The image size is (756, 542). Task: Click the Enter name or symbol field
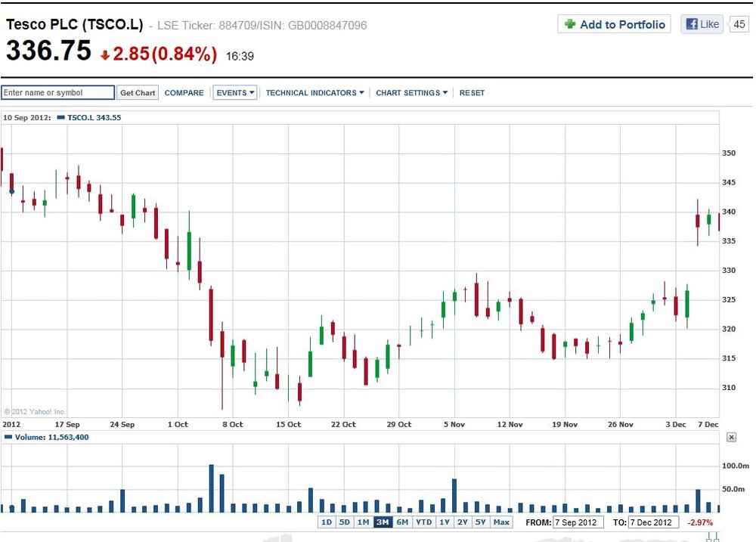58,92
